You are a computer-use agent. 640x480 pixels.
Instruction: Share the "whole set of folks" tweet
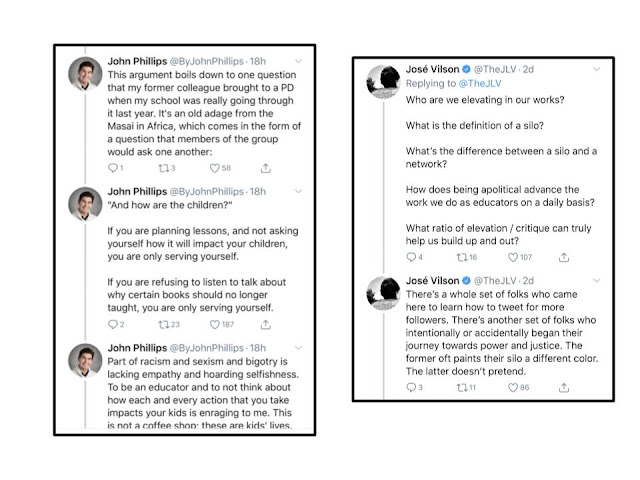click(564, 387)
